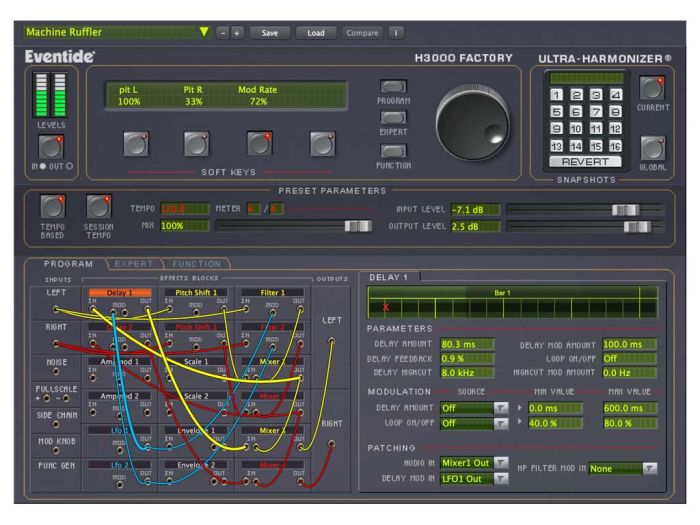Open plugin info with the i button
700x525 pixels.
396,33
